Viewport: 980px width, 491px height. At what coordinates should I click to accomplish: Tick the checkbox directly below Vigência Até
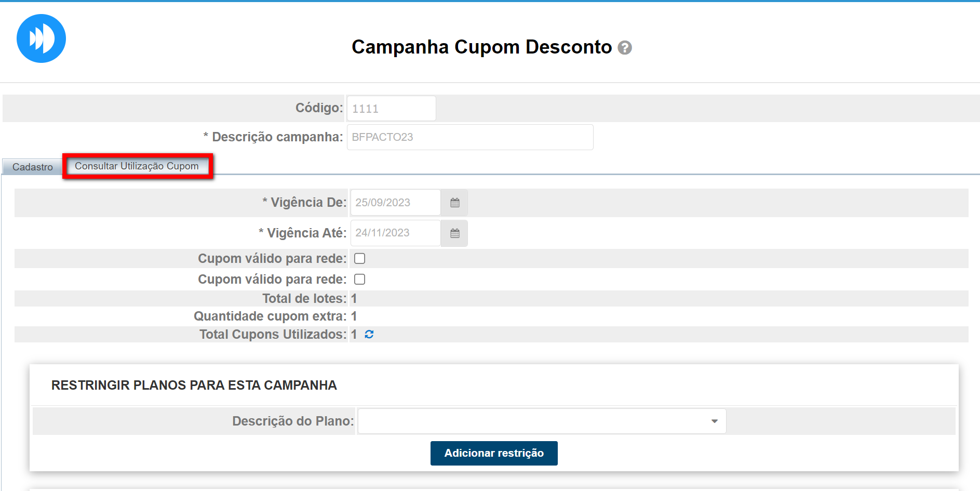click(x=359, y=258)
